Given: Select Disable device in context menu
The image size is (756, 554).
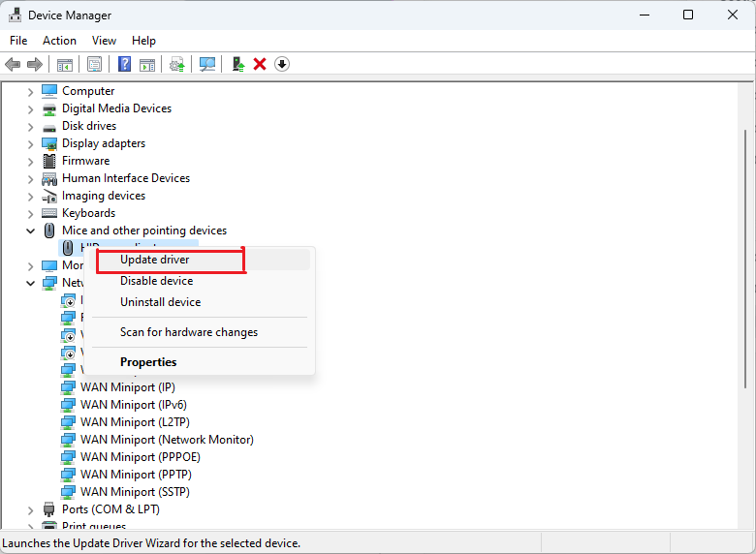Looking at the screenshot, I should coord(156,281).
